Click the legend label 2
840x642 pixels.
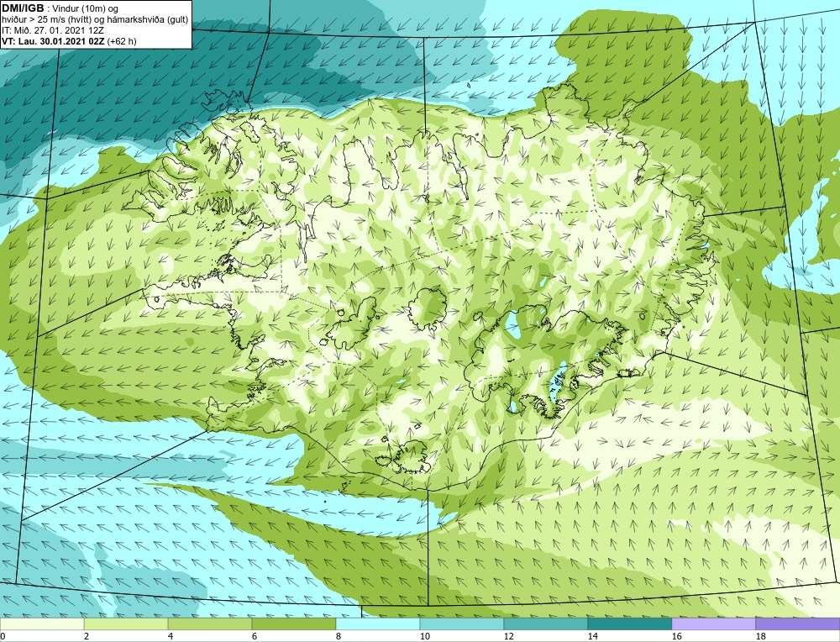(x=87, y=636)
